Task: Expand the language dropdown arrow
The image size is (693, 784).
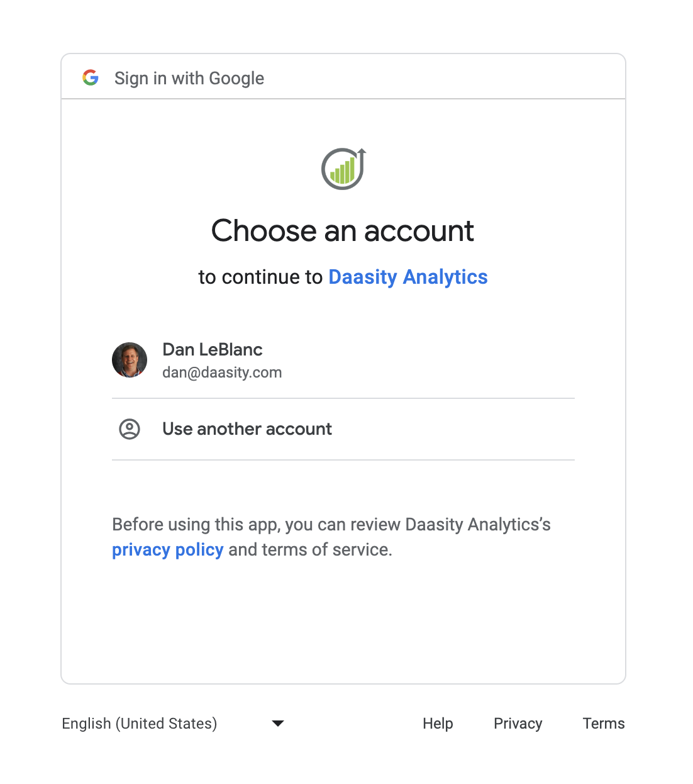Action: pyautogui.click(x=278, y=724)
